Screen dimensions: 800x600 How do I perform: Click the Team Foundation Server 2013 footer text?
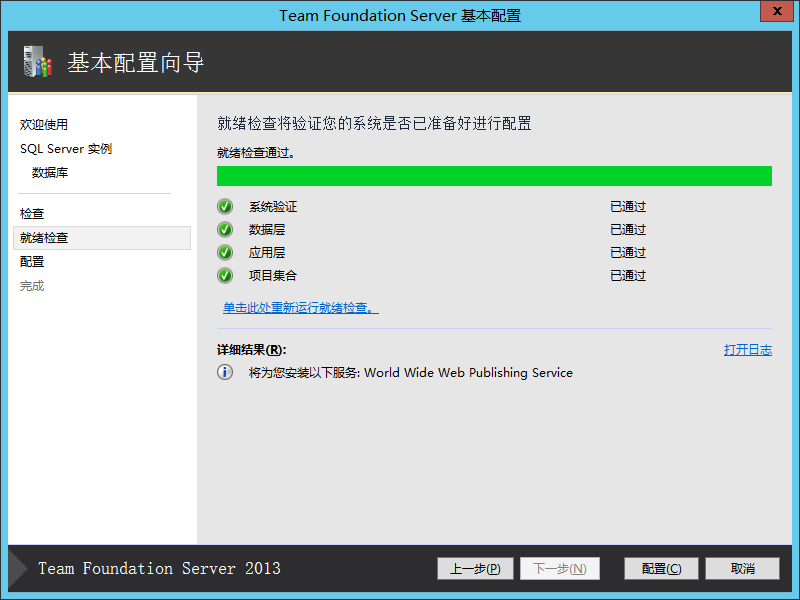(159, 568)
